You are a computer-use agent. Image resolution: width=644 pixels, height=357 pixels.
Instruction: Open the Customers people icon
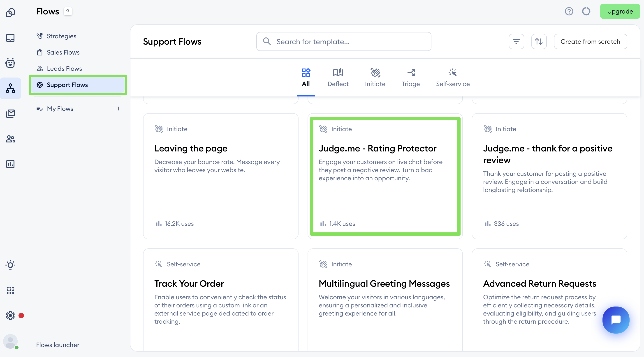click(x=10, y=139)
